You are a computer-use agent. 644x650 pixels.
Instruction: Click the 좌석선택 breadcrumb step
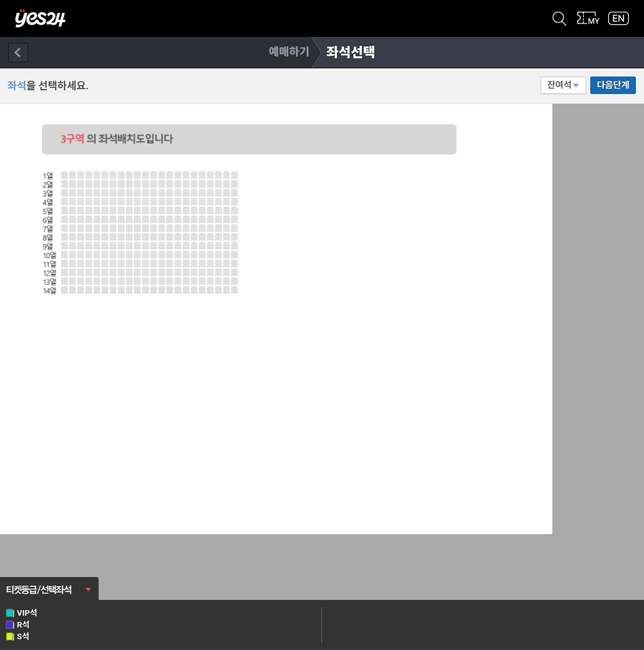[x=350, y=52]
